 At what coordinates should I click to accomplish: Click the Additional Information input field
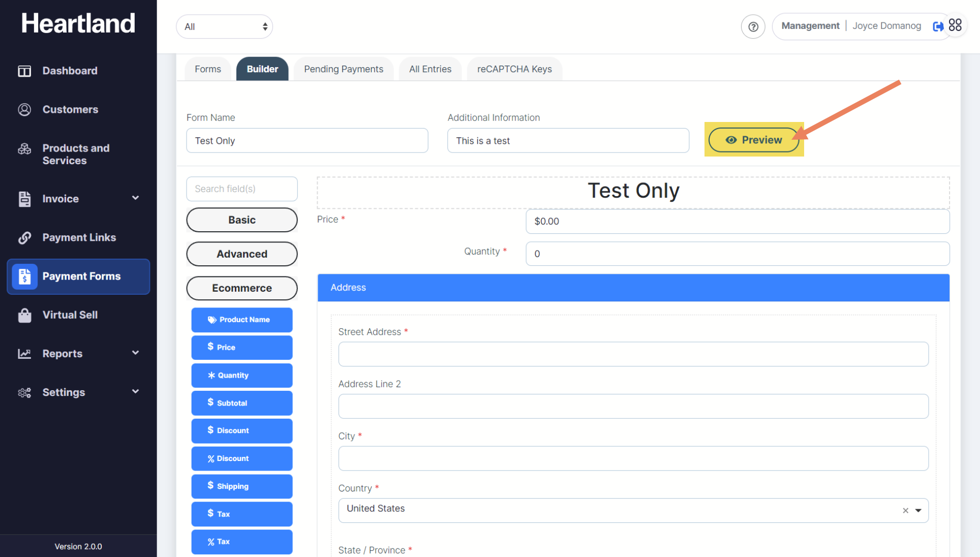(x=568, y=141)
